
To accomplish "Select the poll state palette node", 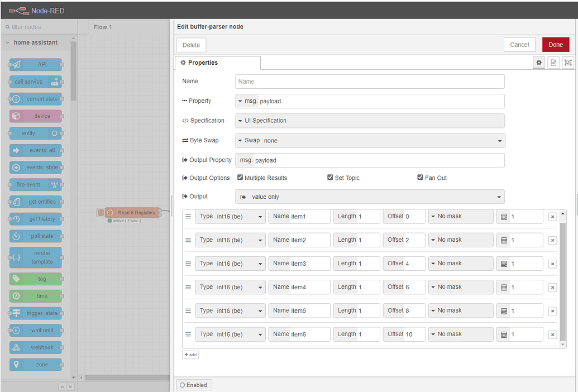I will pos(36,236).
